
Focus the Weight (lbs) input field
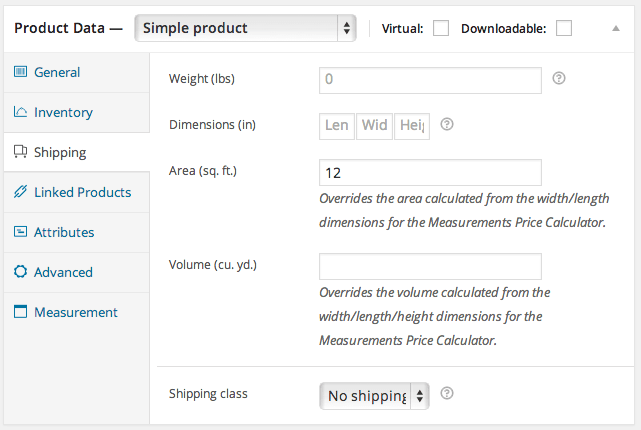(430, 80)
